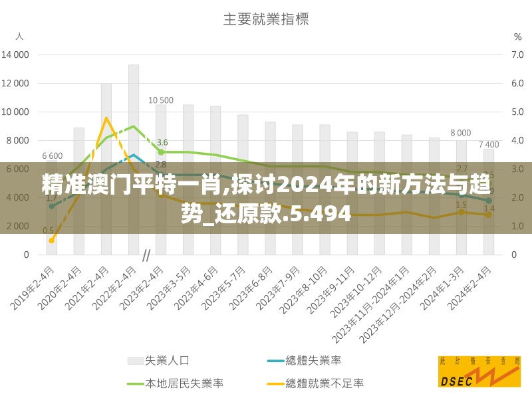The height and width of the screenshot is (396, 532).
Task: Click the 人 unit label
Action: [x=19, y=36]
